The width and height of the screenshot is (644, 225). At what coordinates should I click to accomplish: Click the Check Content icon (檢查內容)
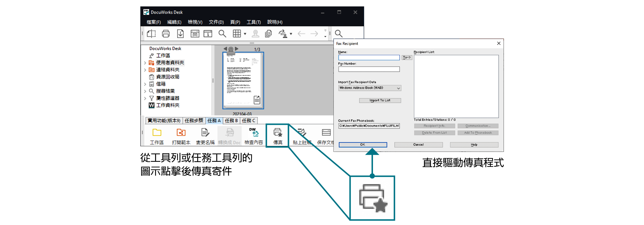coord(254,133)
